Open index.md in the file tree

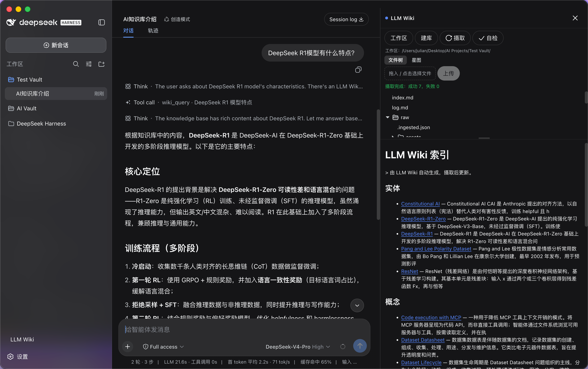pos(402,98)
